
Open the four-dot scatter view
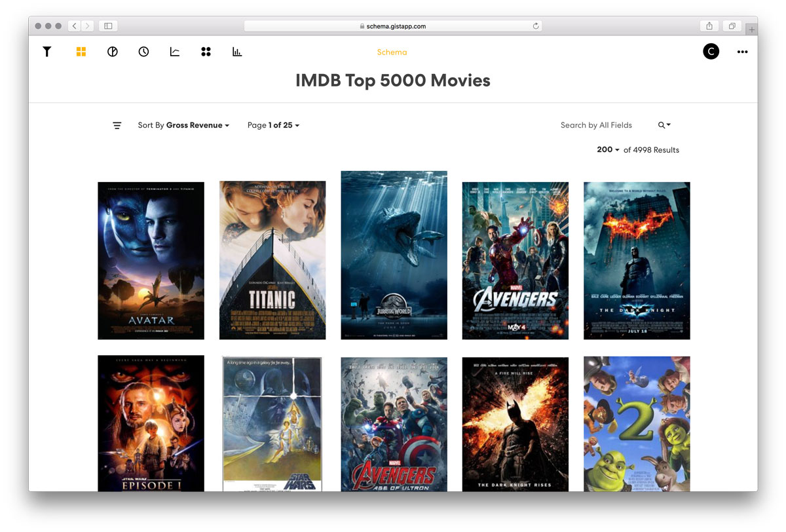coord(206,52)
